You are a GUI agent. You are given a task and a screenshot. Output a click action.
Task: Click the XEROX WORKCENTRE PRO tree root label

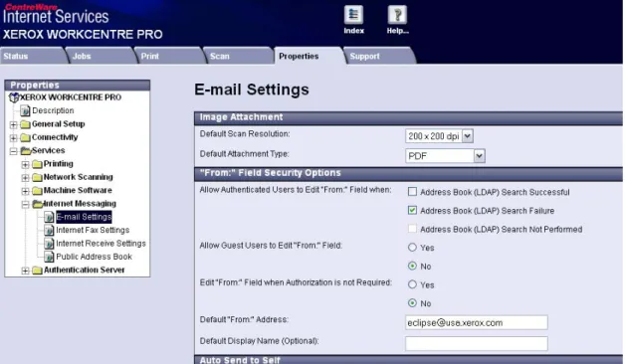tap(71, 97)
